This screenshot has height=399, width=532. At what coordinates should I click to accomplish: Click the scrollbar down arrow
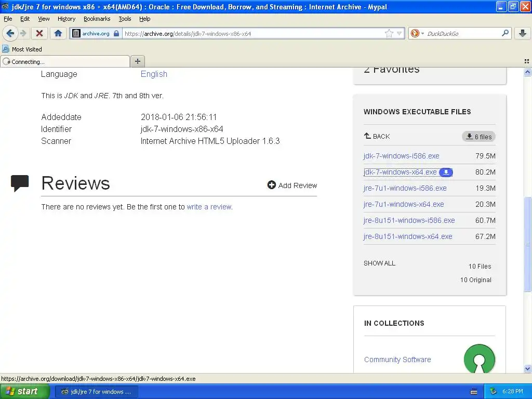click(527, 368)
